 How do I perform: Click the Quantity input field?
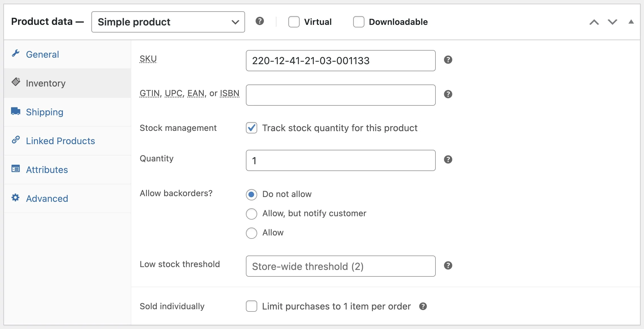point(341,160)
